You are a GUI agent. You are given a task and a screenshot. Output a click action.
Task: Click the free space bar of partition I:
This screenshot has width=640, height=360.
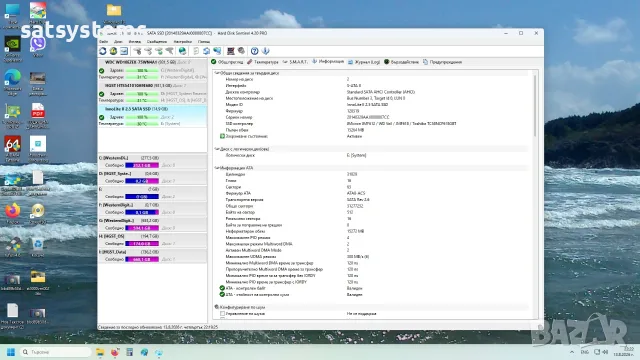tap(142, 259)
